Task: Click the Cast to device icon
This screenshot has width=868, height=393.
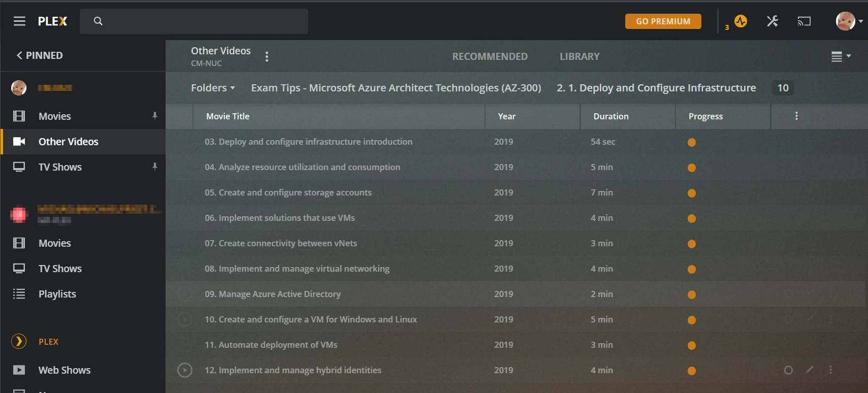Action: (x=804, y=21)
